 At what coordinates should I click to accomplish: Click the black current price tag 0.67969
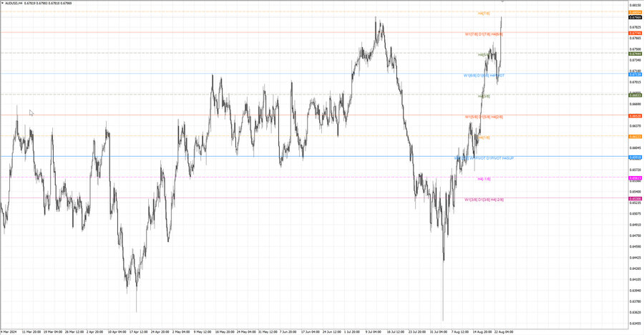pyautogui.click(x=635, y=18)
